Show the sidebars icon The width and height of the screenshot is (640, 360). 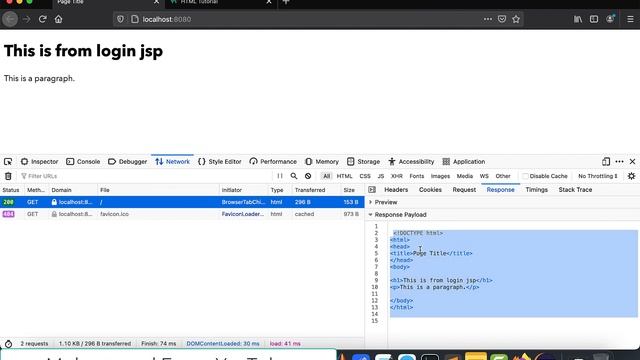click(594, 19)
